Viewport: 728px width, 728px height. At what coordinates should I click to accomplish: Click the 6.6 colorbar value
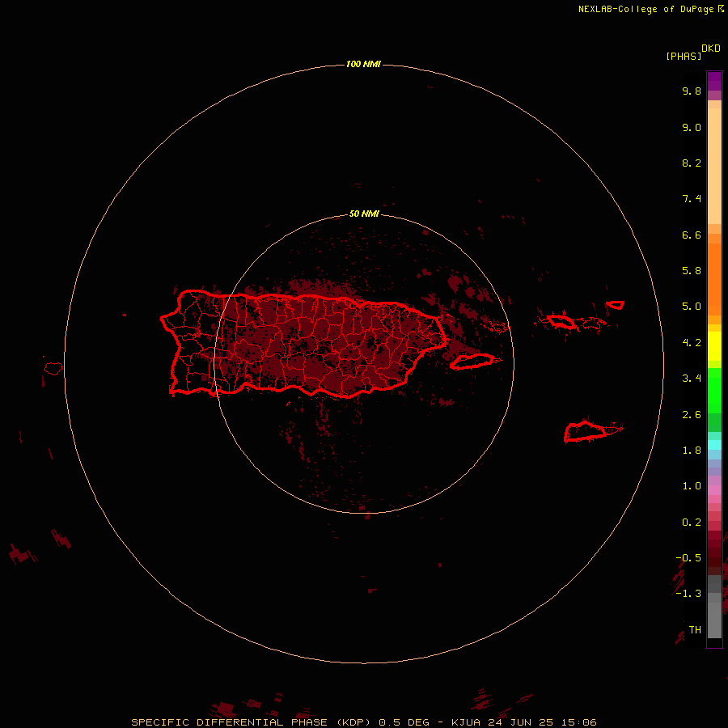(x=692, y=235)
